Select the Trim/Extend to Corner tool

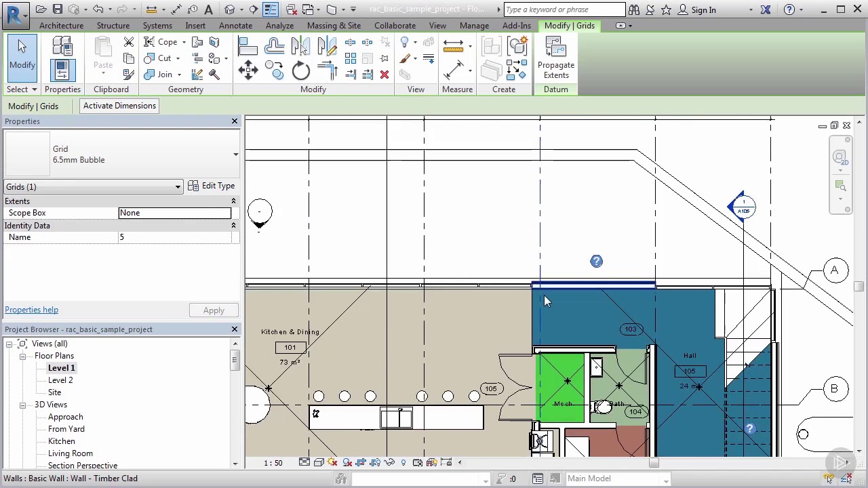click(x=327, y=70)
